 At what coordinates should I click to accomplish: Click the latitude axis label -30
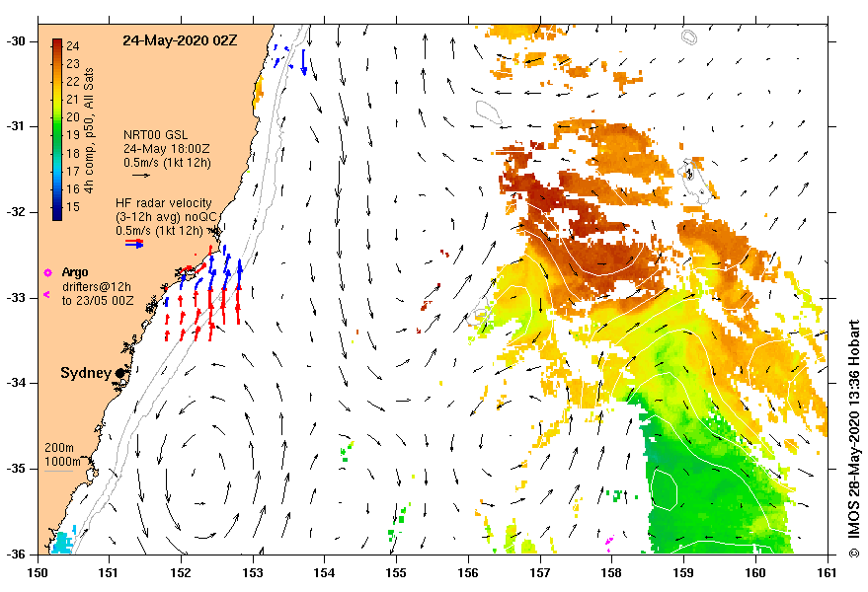tap(15, 41)
